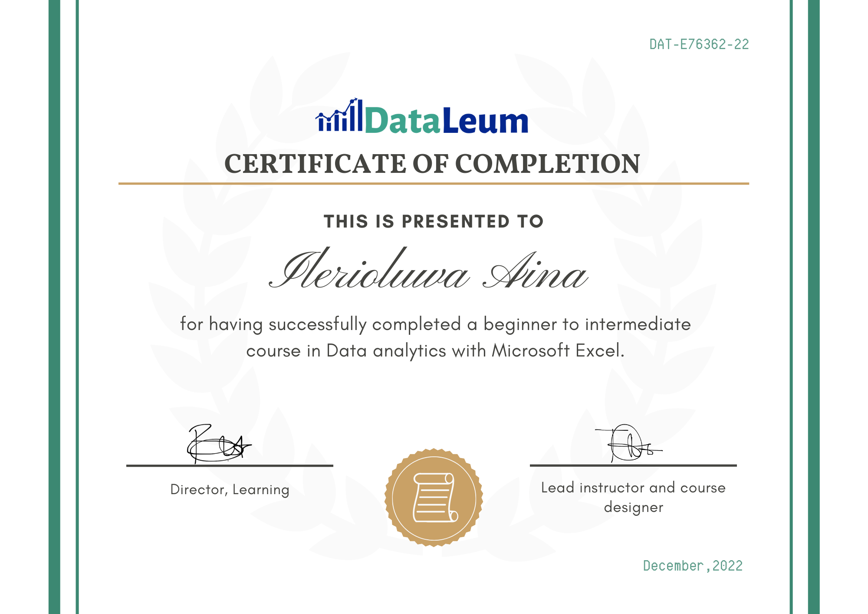The height and width of the screenshot is (614, 868).
Task: Click the Lead instructor's signature scribble
Action: pyautogui.click(x=628, y=443)
